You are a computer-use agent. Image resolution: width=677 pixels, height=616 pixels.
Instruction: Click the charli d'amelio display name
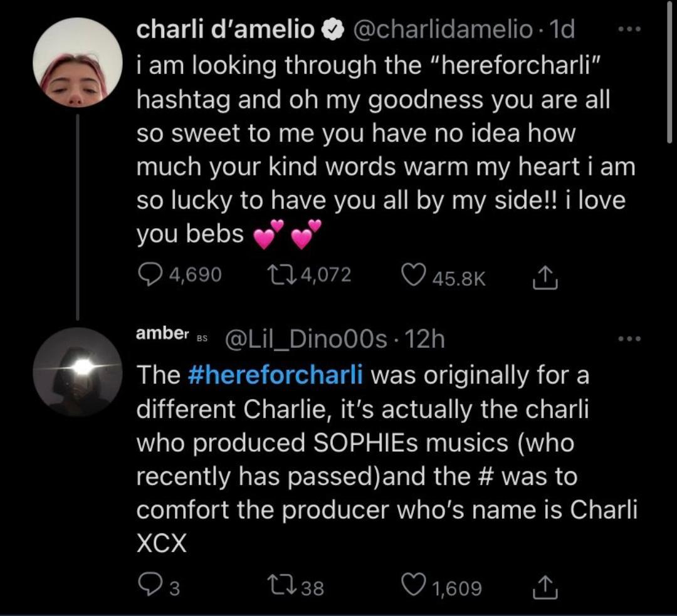[x=227, y=30]
